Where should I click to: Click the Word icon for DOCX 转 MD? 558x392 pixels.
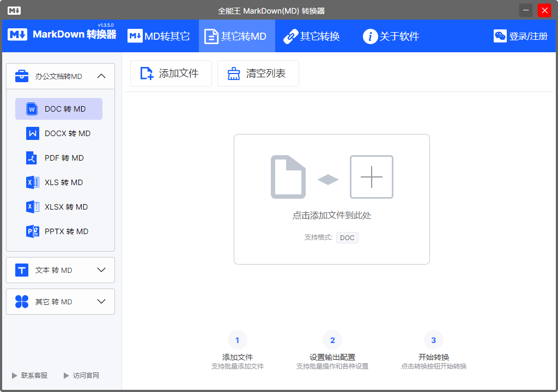[32, 133]
